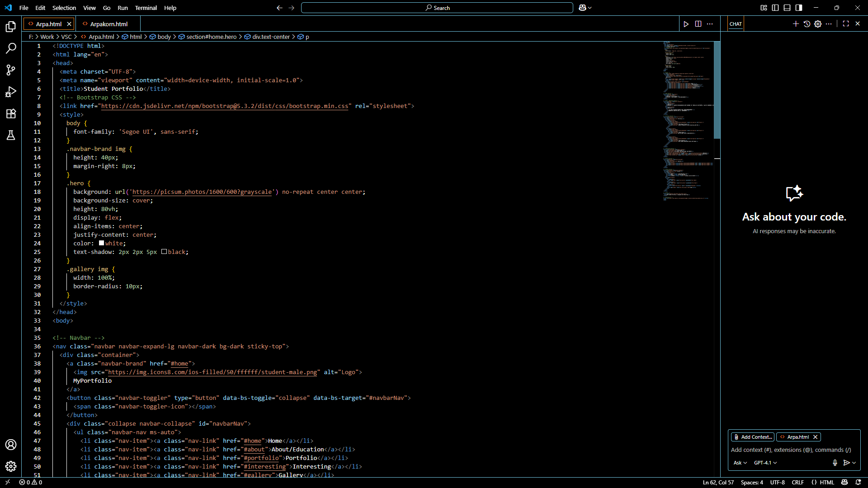Click Spaces: 4 indentation setting
The image size is (868, 488).
tap(752, 482)
